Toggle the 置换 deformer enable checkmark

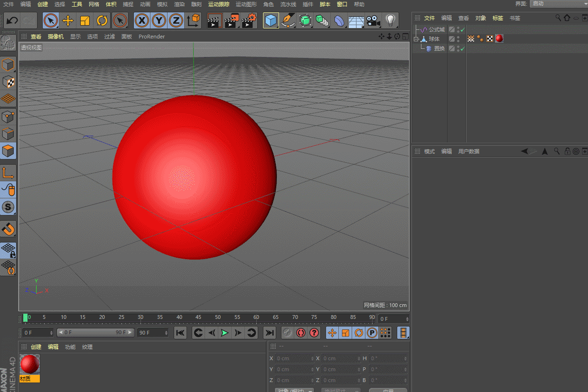tap(462, 48)
